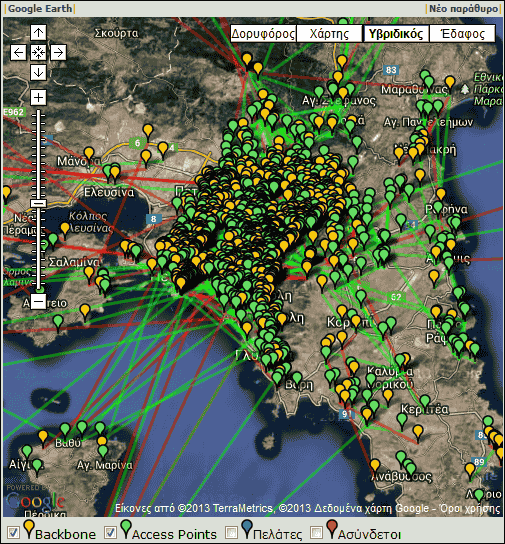
Task: Click the Ελευσίνα place label
Action: click(x=109, y=192)
